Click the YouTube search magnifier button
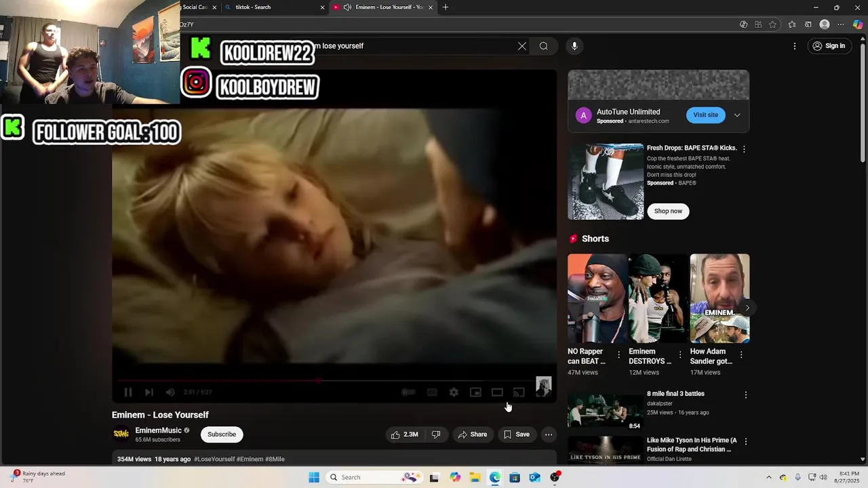Screen dimensions: 868x488 pyautogui.click(x=544, y=46)
